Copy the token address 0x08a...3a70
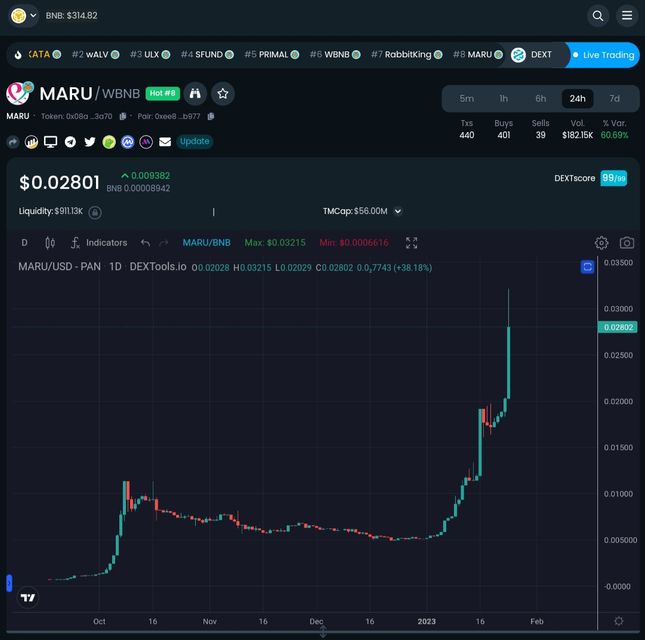This screenshot has height=640, width=645. coord(123,116)
